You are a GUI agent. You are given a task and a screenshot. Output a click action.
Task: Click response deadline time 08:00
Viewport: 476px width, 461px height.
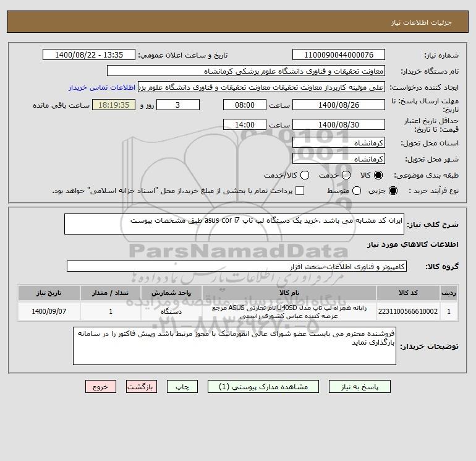245,105
